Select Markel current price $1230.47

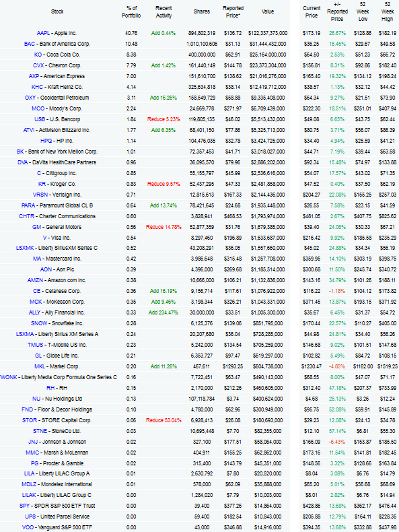coord(312,367)
